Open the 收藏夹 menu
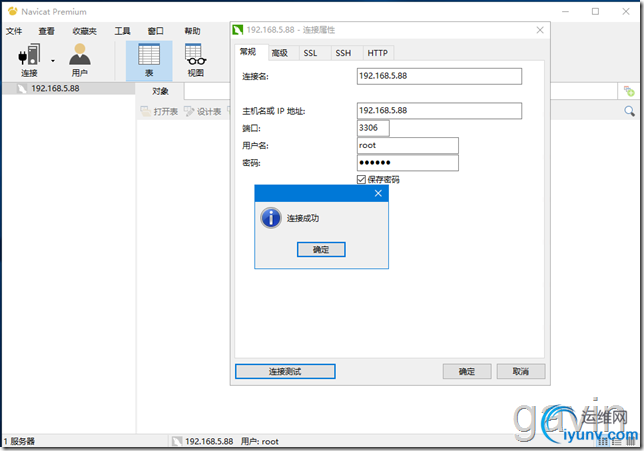Screen dimensions: 644x451 click(84, 31)
